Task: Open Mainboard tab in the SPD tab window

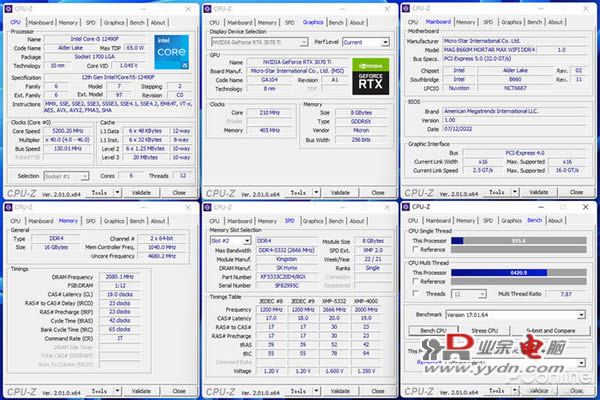Action: (x=240, y=221)
